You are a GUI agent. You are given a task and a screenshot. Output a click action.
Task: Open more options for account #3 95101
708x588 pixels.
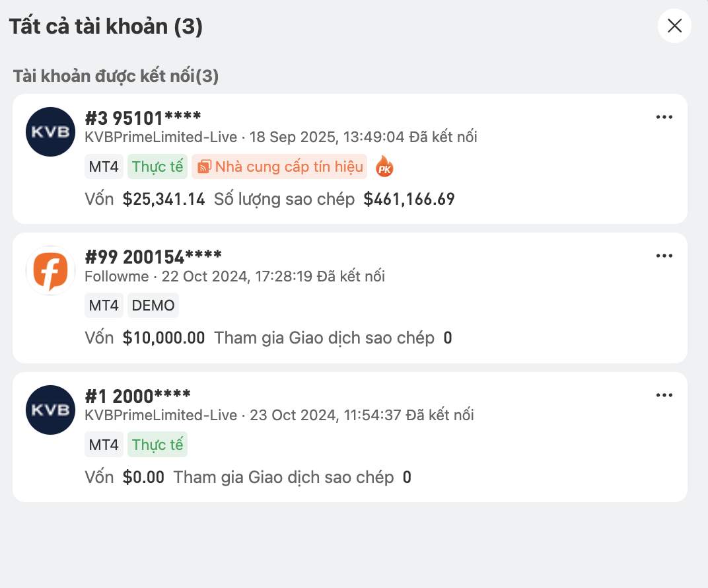tap(664, 118)
